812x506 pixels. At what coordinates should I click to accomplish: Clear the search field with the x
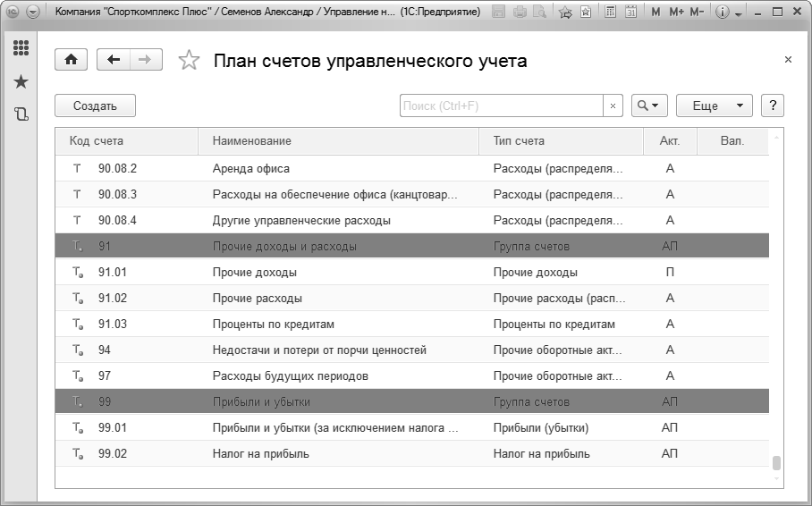(x=613, y=105)
